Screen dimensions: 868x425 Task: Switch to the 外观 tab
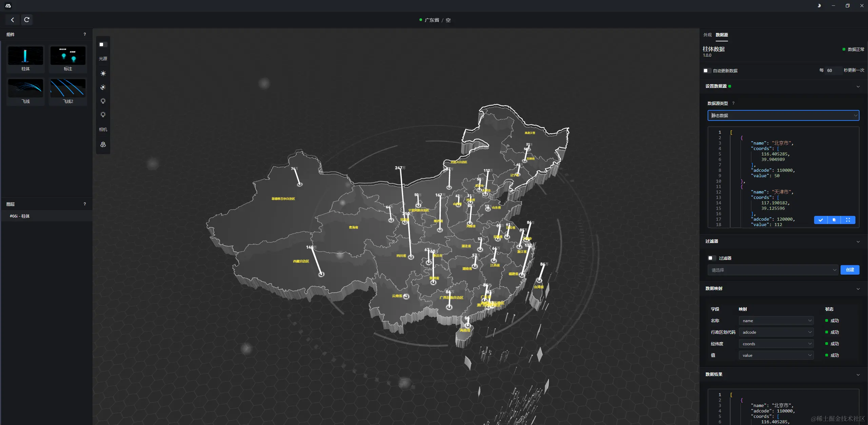pos(707,35)
